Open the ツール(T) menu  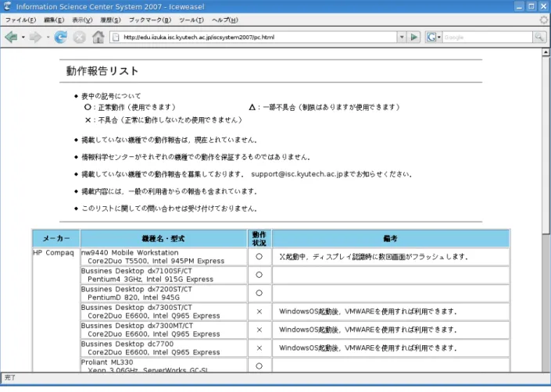pos(191,20)
